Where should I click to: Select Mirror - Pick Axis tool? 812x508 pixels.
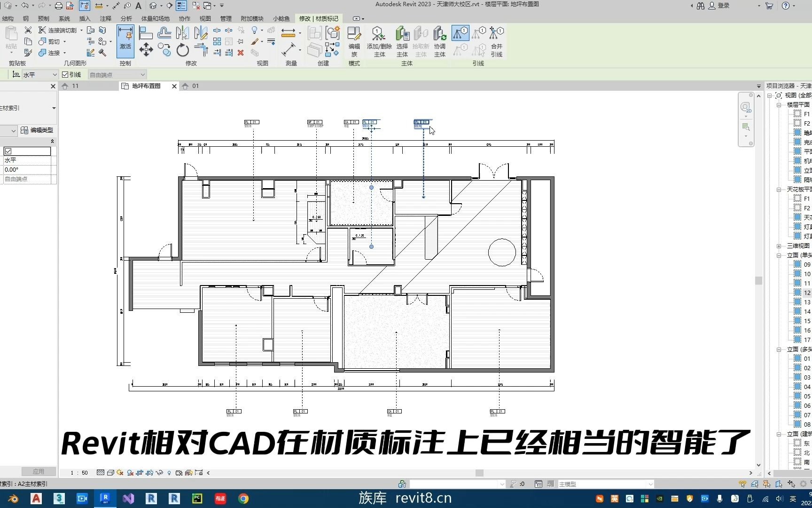(182, 32)
